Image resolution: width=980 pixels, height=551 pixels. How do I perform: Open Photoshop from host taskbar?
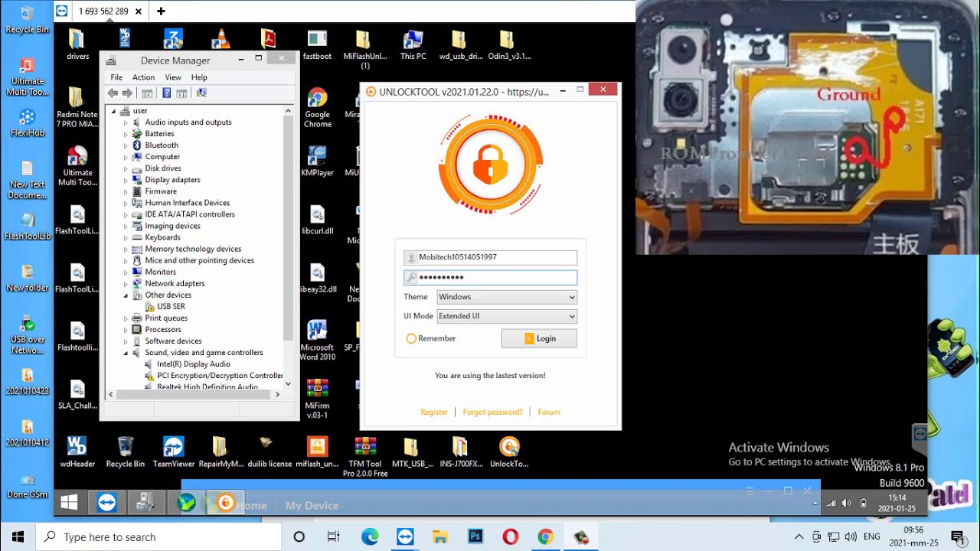475,536
